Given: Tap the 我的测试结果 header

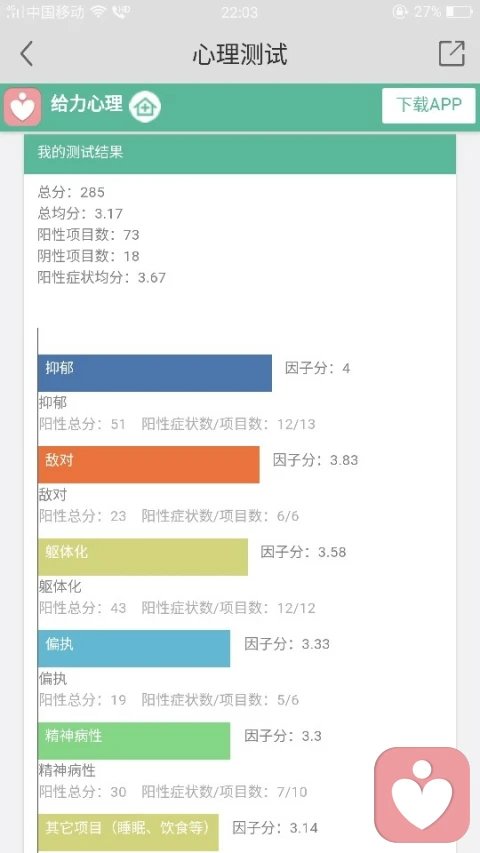Looking at the screenshot, I should point(239,154).
